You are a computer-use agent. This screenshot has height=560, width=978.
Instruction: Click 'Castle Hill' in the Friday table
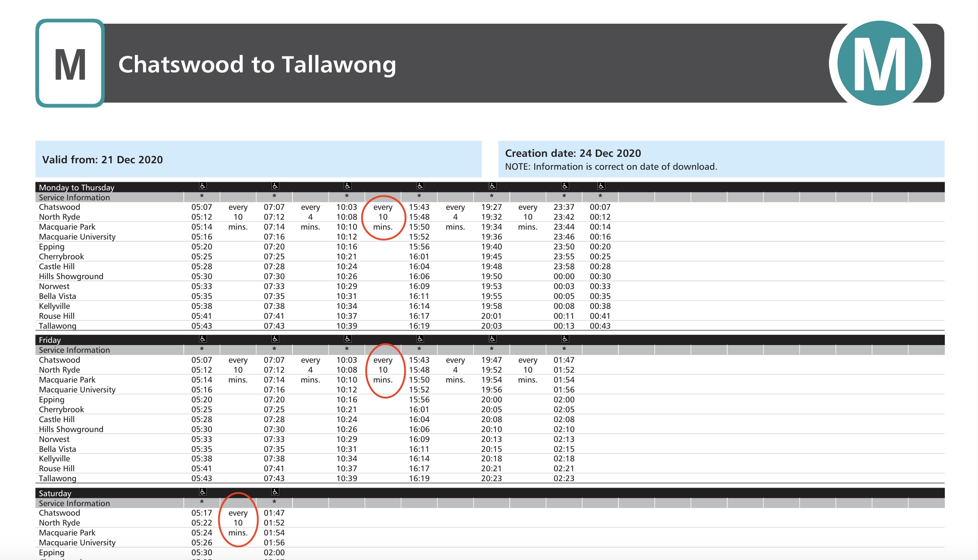pyautogui.click(x=56, y=419)
